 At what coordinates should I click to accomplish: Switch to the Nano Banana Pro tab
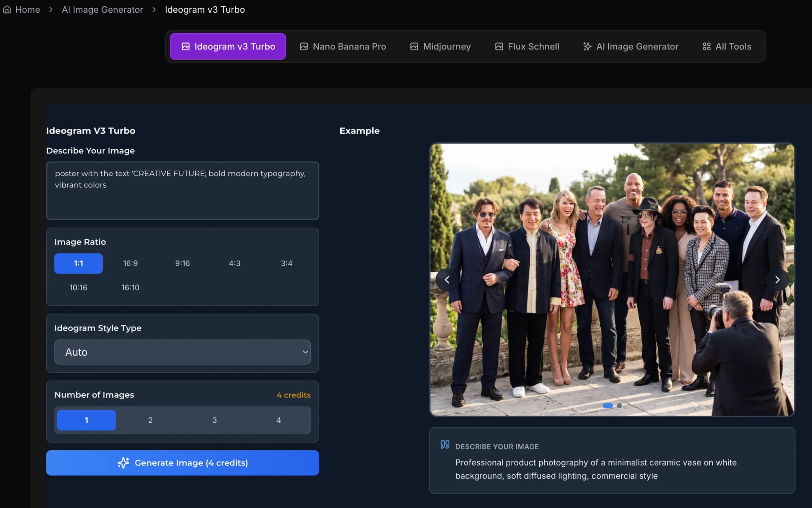(x=343, y=46)
